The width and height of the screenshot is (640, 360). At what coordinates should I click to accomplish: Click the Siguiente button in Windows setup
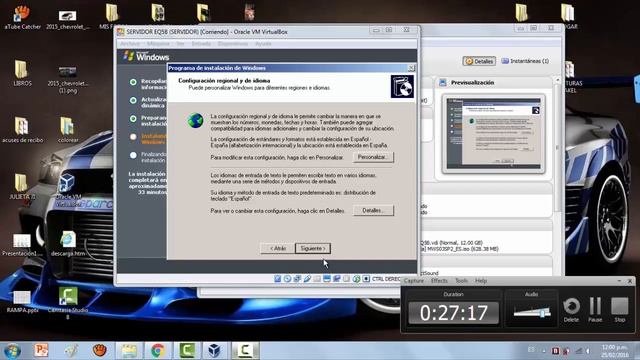click(313, 248)
